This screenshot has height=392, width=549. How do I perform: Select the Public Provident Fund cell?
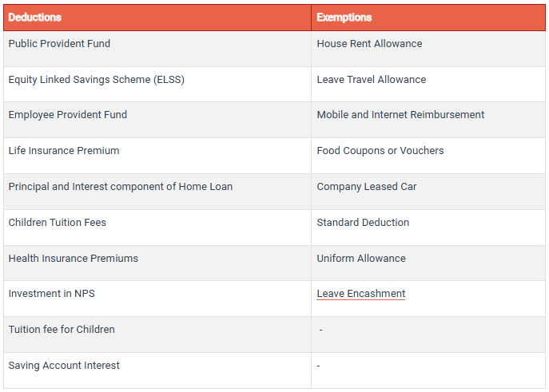[59, 44]
